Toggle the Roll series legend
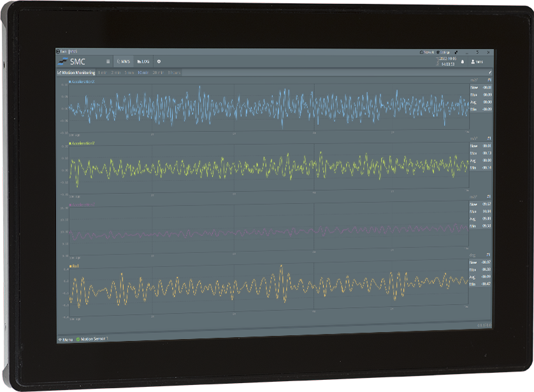The image size is (534, 392). tap(74, 266)
